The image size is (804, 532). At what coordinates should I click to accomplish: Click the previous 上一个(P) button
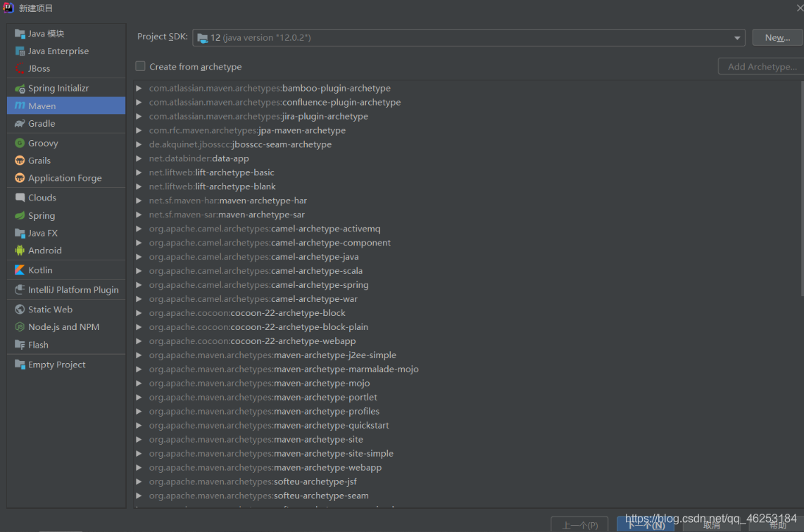click(x=579, y=525)
